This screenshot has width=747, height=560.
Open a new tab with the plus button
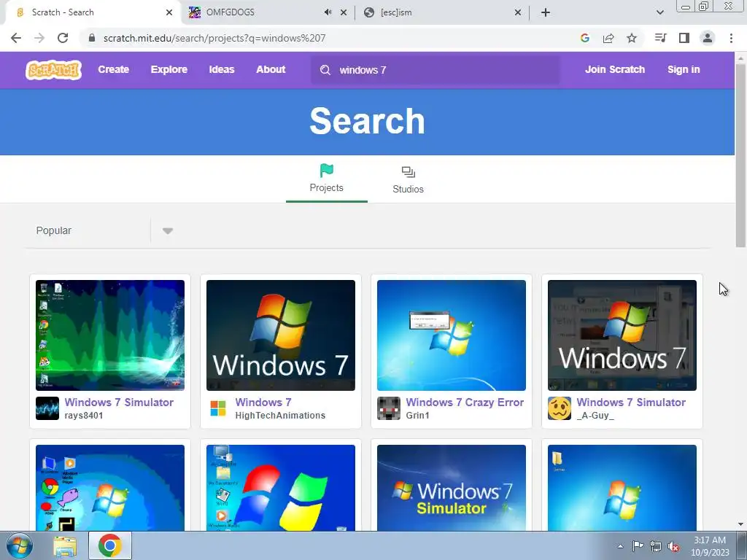(546, 12)
